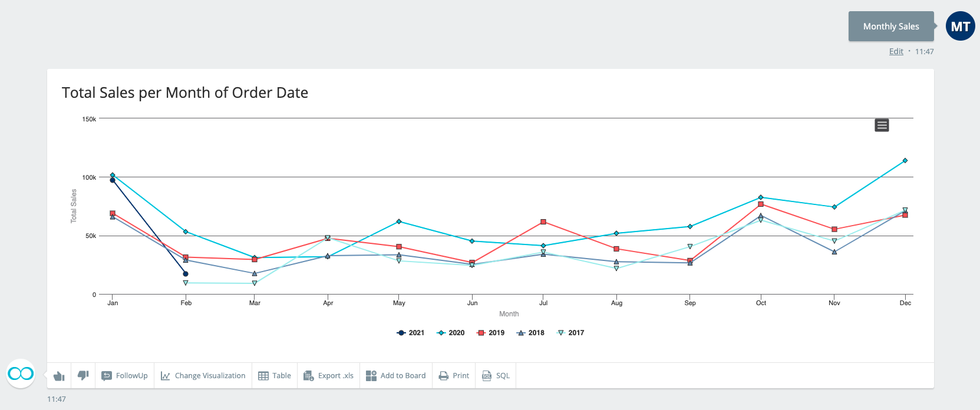Click the Edit link under the message
Viewport: 980px width, 410px height.
(x=896, y=52)
